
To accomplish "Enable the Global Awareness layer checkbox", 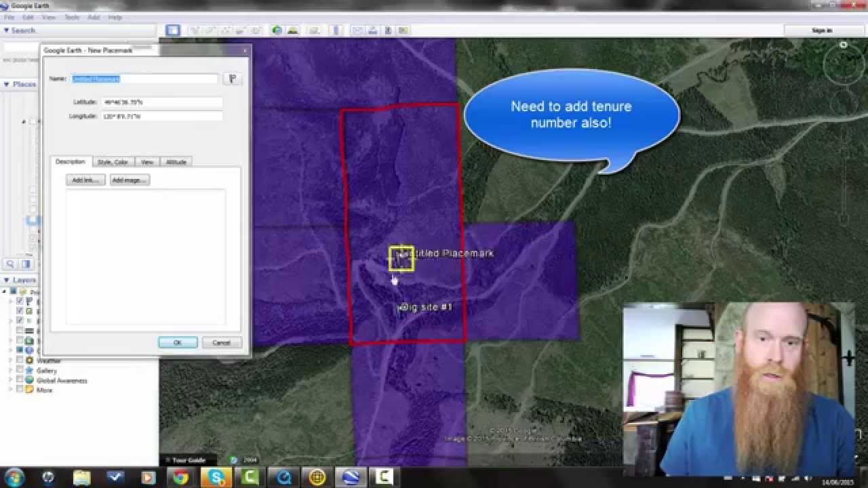I will [19, 380].
